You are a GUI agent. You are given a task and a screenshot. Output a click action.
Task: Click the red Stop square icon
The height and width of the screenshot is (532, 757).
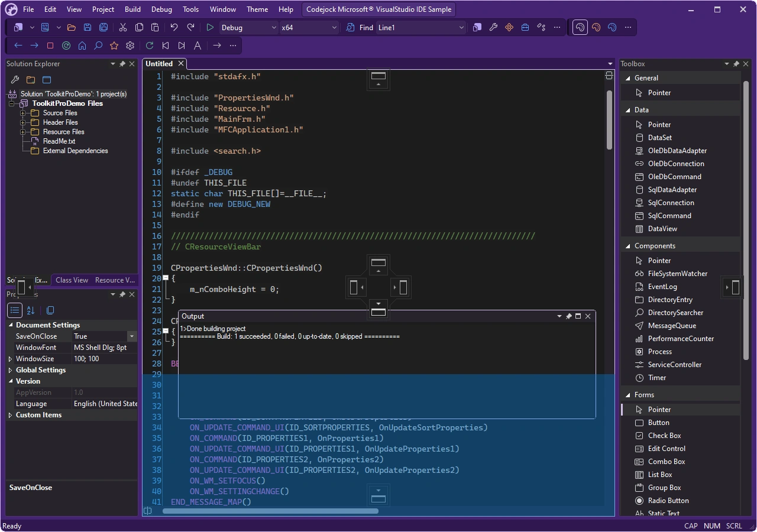coord(50,46)
